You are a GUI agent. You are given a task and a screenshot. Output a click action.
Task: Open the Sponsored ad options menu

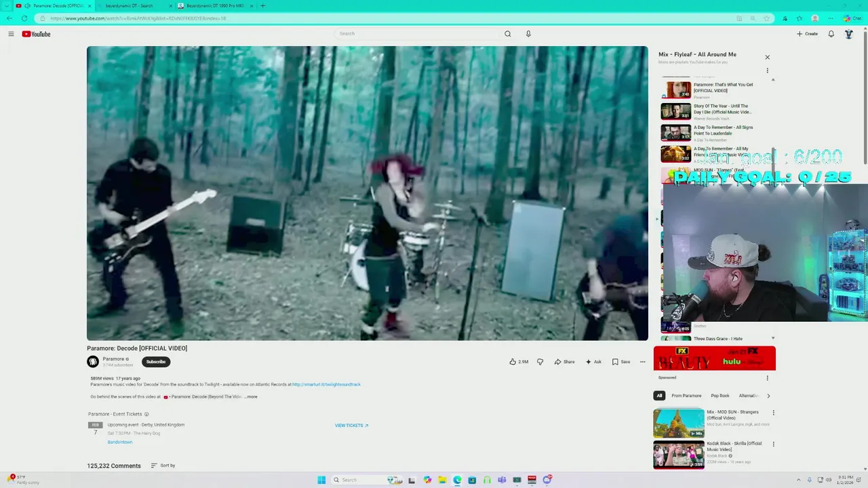(767, 378)
